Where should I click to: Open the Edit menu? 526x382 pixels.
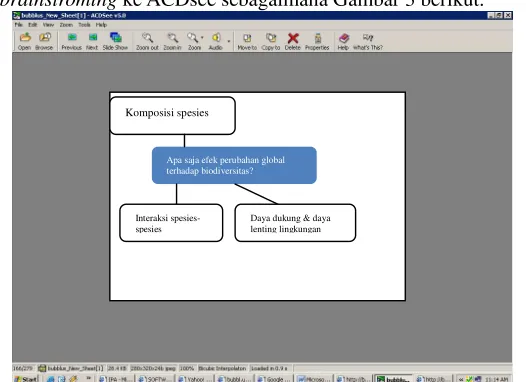click(x=33, y=25)
